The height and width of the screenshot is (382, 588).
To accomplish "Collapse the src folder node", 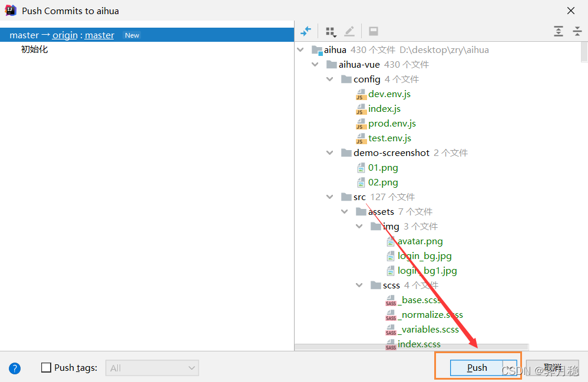I will pos(329,197).
